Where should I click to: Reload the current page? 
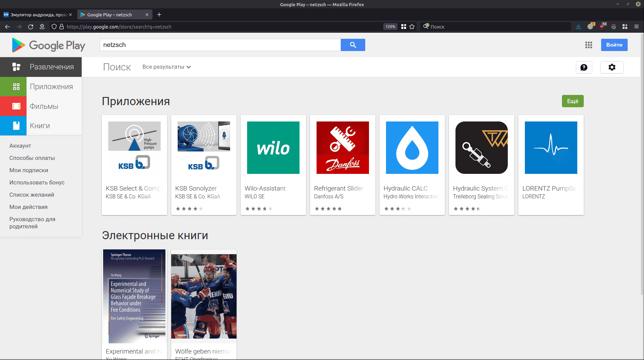coord(31,27)
